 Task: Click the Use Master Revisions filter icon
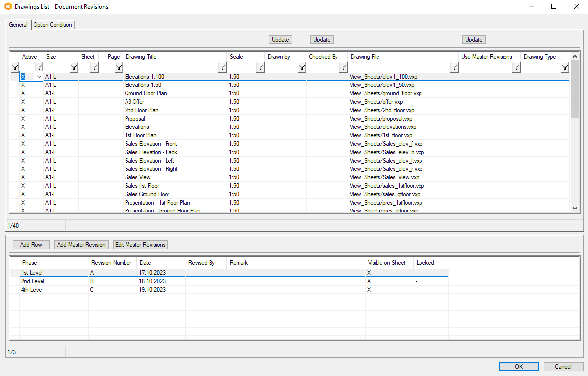coord(516,67)
